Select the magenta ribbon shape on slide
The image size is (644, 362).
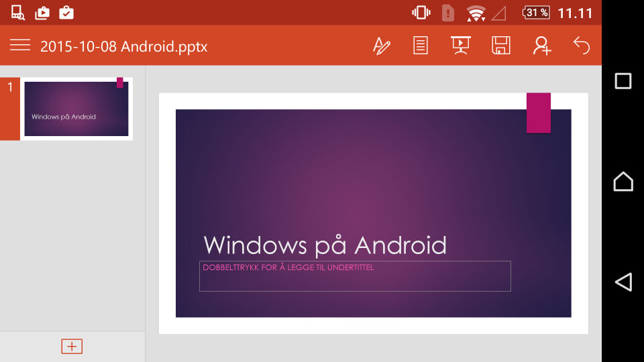tap(539, 113)
